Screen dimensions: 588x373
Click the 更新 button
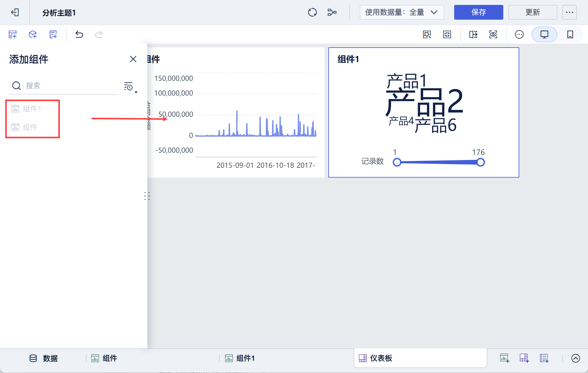click(x=532, y=12)
